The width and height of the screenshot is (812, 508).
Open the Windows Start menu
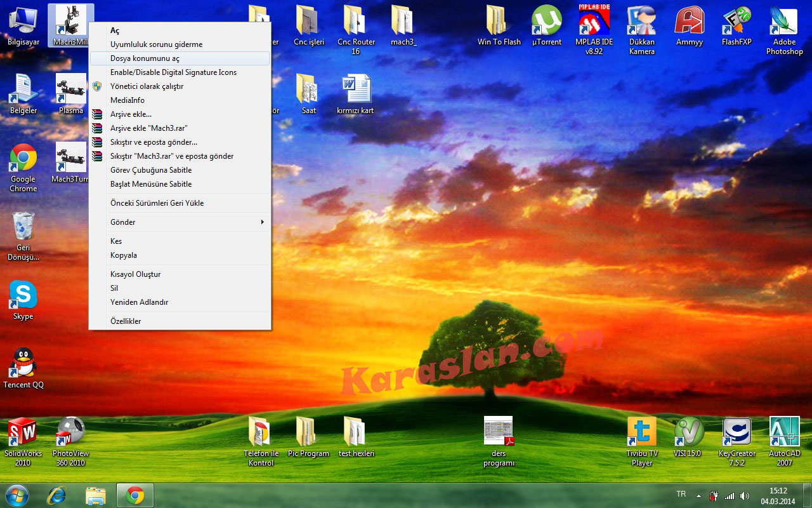pyautogui.click(x=16, y=495)
